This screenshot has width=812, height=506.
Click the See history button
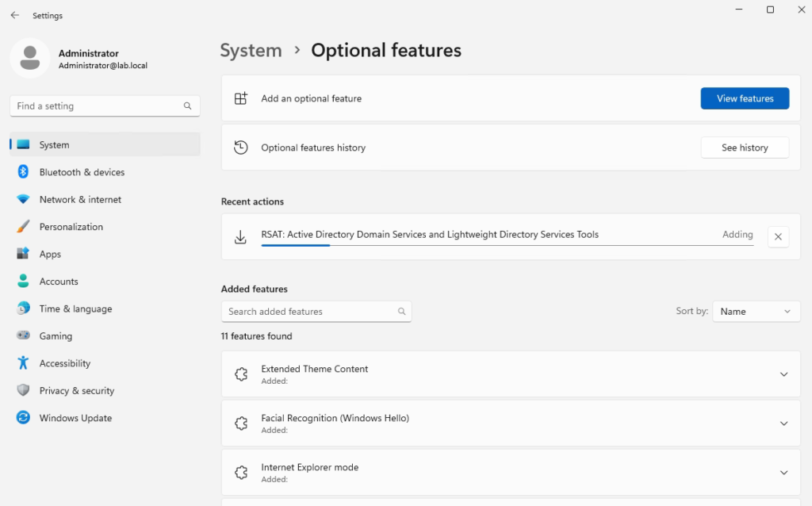745,148
